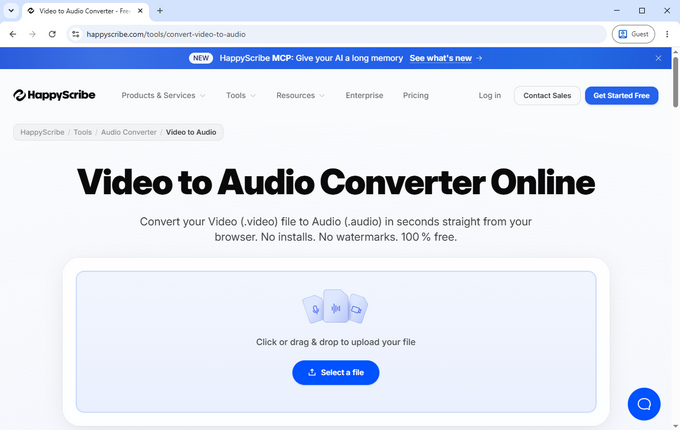Open the tab search dropdown arrow

click(x=11, y=11)
